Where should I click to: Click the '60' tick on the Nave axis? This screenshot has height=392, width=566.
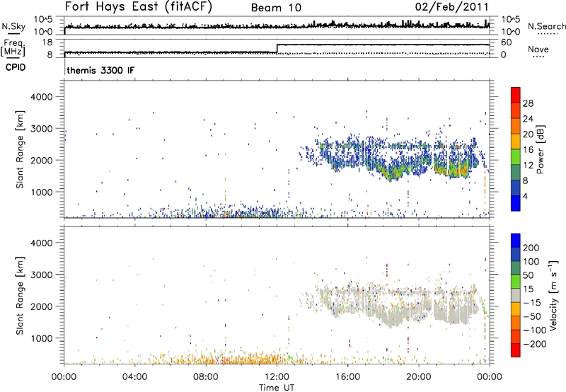(x=506, y=42)
